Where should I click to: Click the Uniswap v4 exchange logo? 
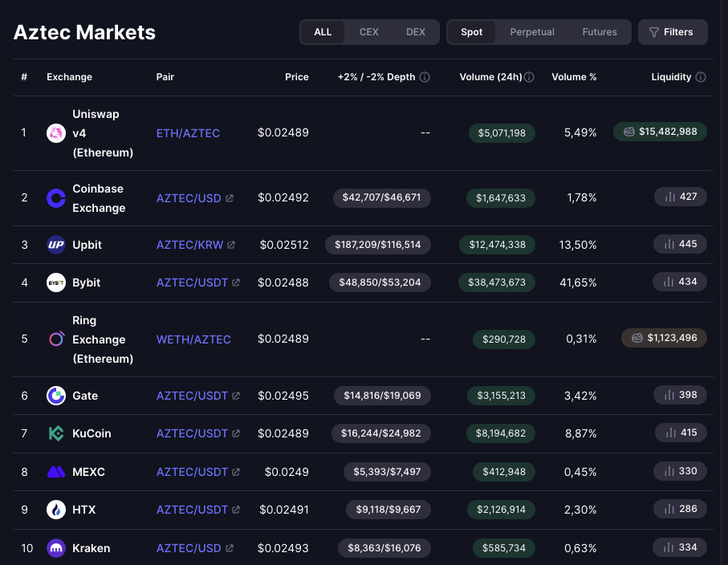click(56, 133)
